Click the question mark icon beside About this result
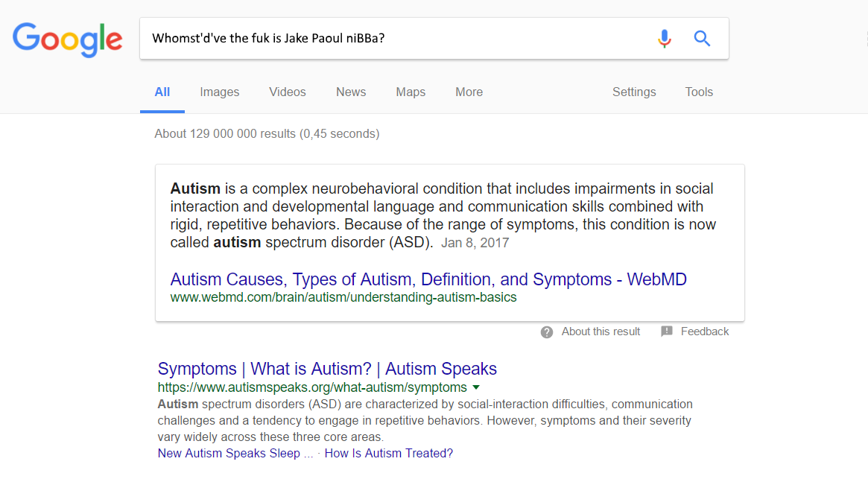This screenshot has height=479, width=868. (546, 332)
